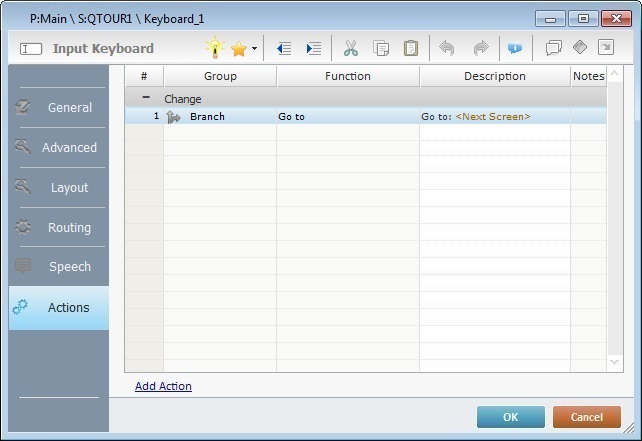Click the outdent toolbar icon
The height and width of the screenshot is (441, 642).
click(x=284, y=48)
